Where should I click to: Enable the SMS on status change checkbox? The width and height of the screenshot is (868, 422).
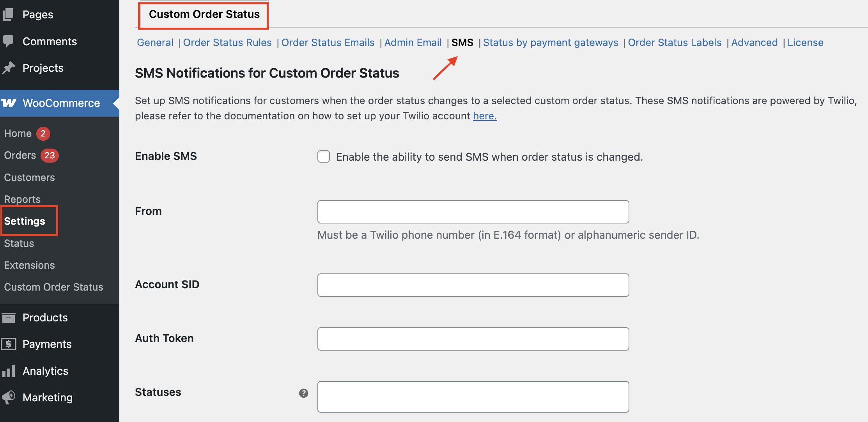point(324,156)
